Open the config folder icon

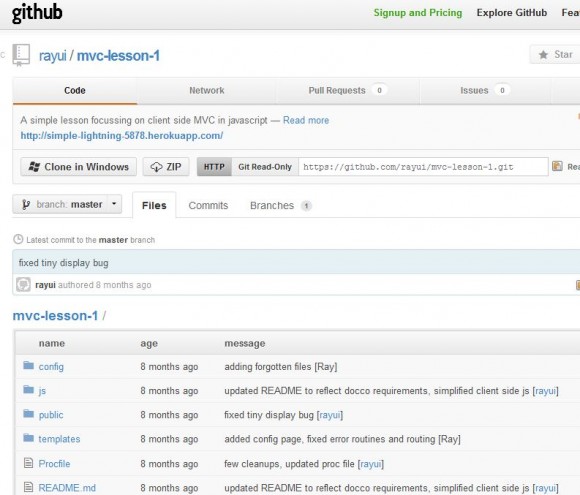[x=28, y=366]
